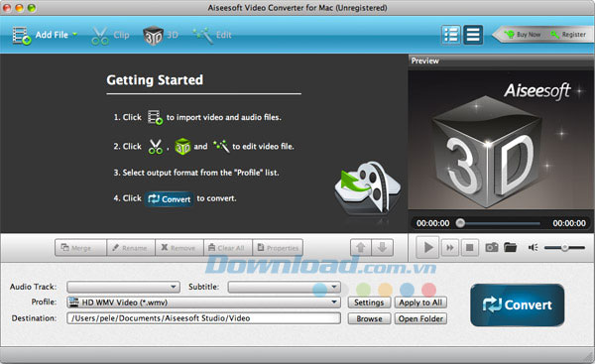Click the Getting Started heading
Image resolution: width=595 pixels, height=364 pixels.
point(155,80)
